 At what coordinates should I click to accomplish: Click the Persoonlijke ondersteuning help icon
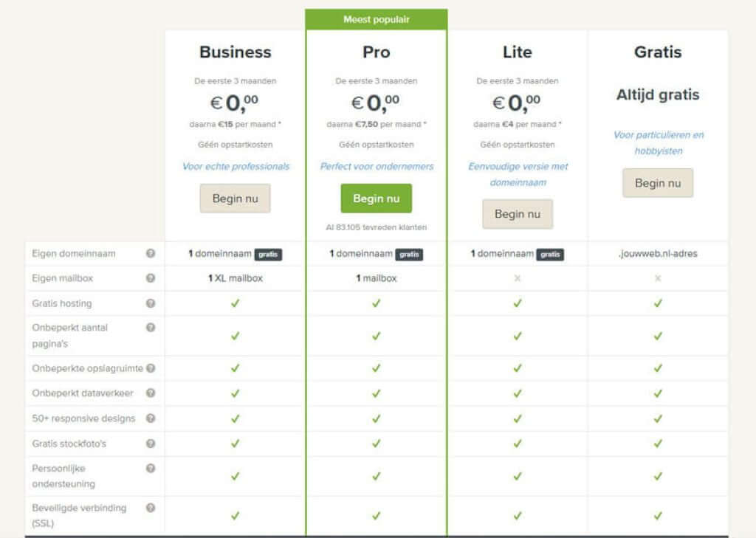click(151, 468)
